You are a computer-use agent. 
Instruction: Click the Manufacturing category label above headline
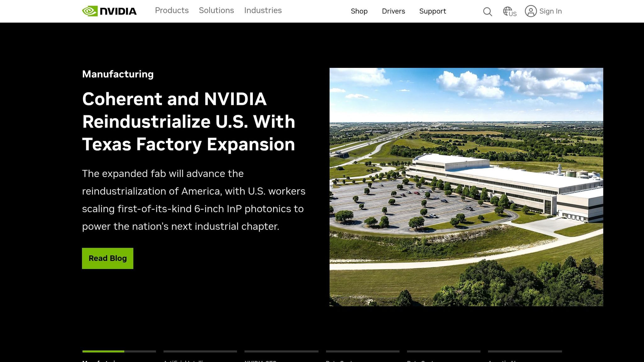tap(118, 74)
